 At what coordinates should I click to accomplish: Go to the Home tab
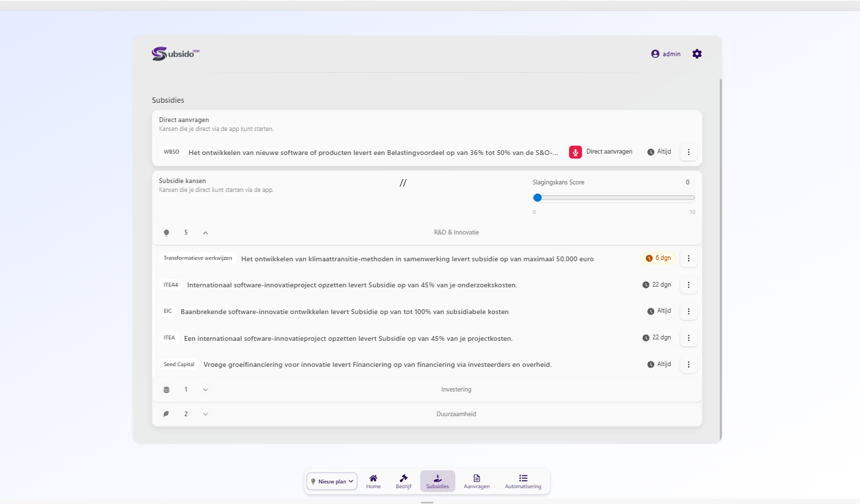373,481
